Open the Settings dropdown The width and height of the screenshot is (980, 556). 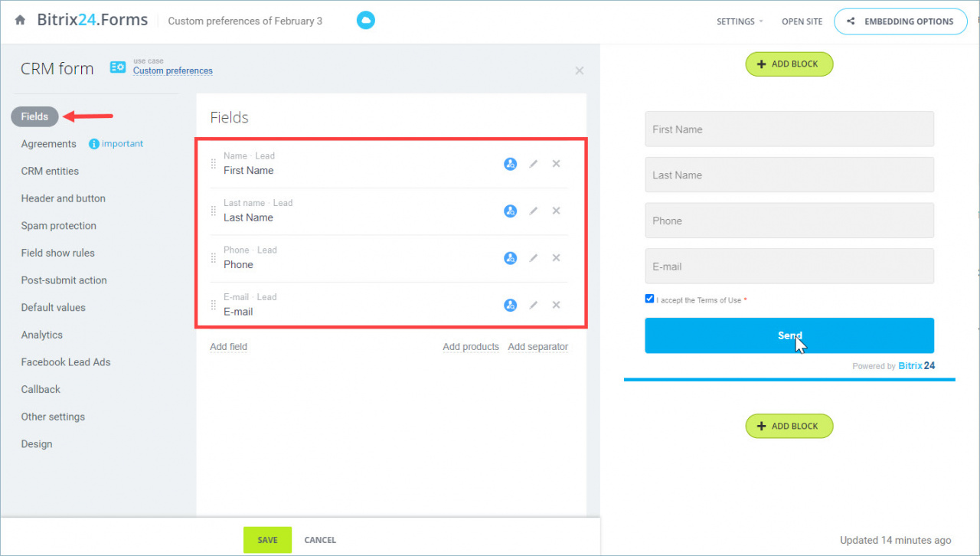coord(740,21)
